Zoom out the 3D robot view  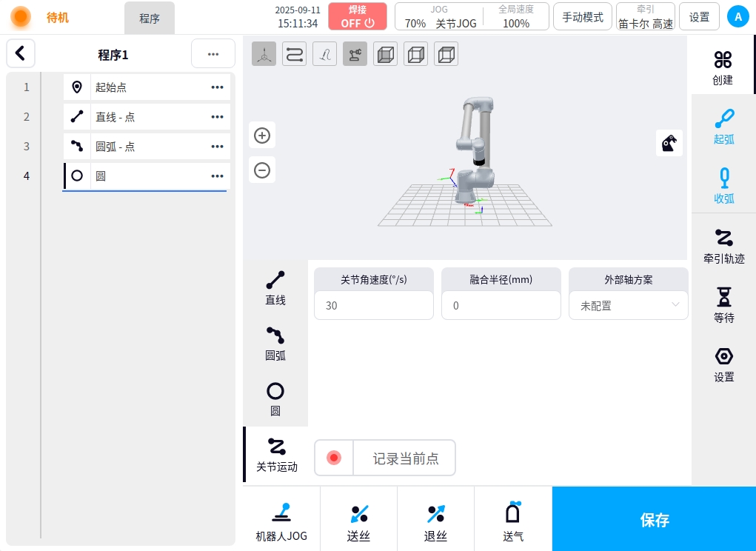[x=262, y=170]
